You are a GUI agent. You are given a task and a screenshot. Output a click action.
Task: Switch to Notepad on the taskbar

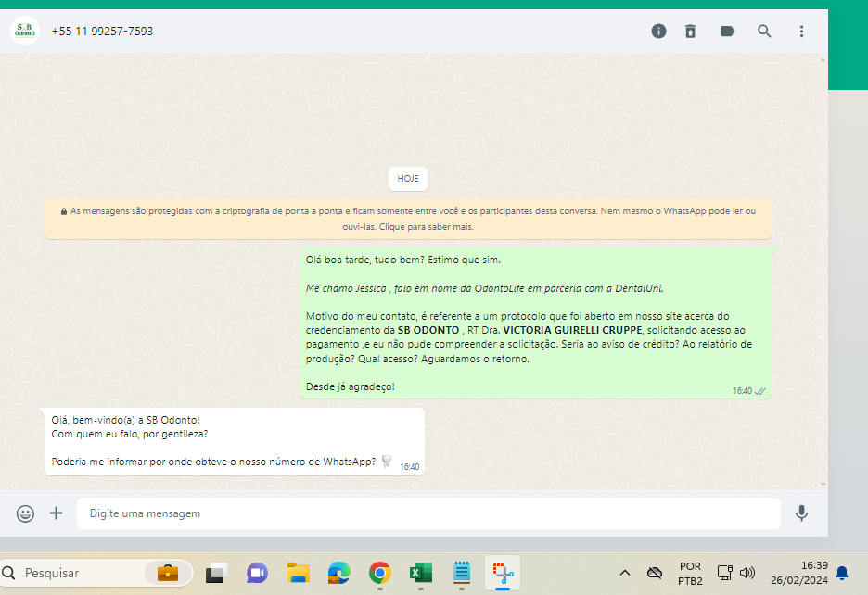[x=462, y=573]
